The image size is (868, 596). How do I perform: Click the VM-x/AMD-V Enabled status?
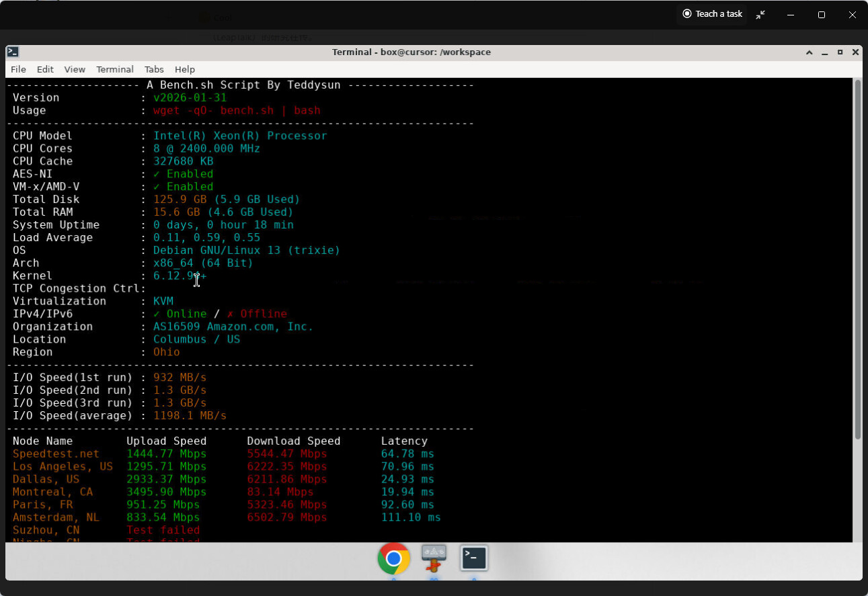pyautogui.click(x=183, y=187)
